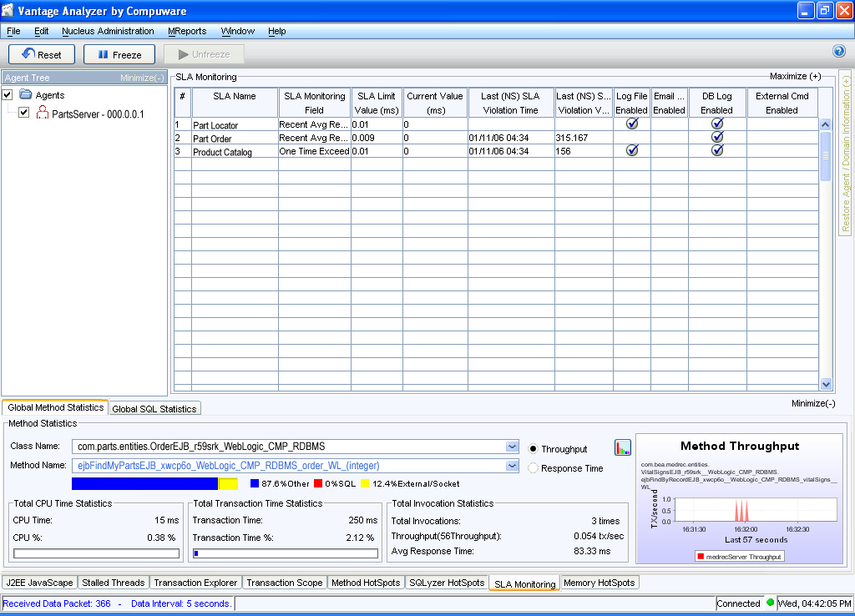This screenshot has width=855, height=616.
Task: Click the Freeze pause icon
Action: (x=101, y=54)
